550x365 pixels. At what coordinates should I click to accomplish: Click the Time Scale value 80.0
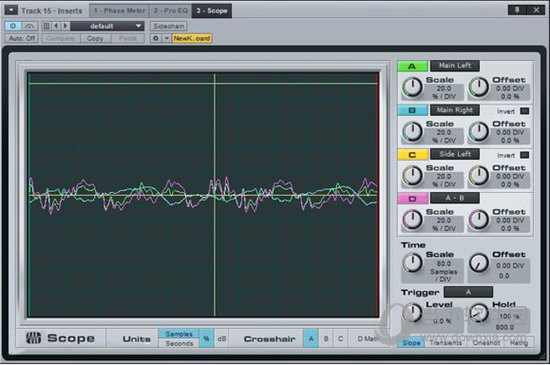pos(444,263)
